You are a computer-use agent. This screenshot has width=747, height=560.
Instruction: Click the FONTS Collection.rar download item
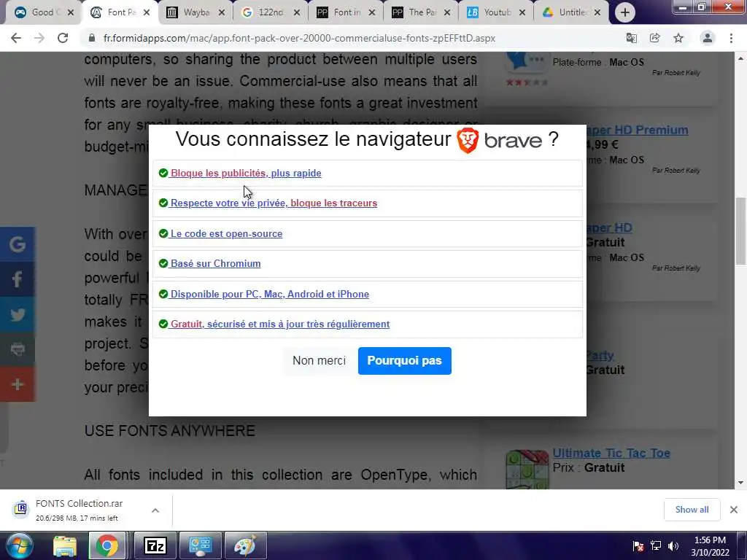[79, 510]
